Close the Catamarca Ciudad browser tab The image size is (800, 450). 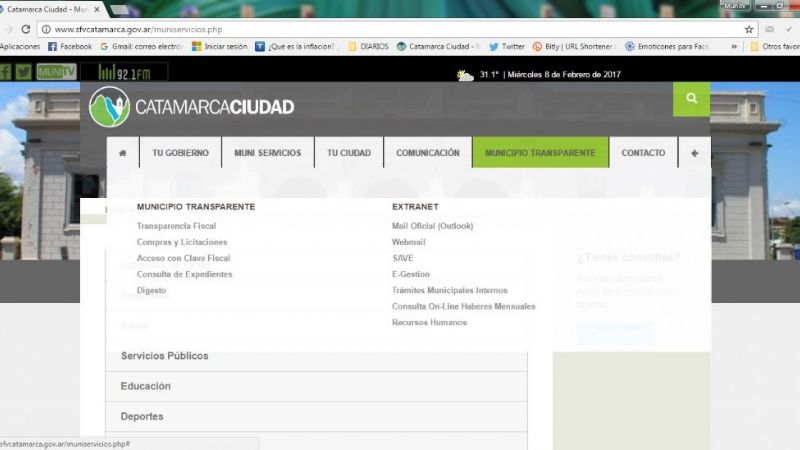coord(96,9)
